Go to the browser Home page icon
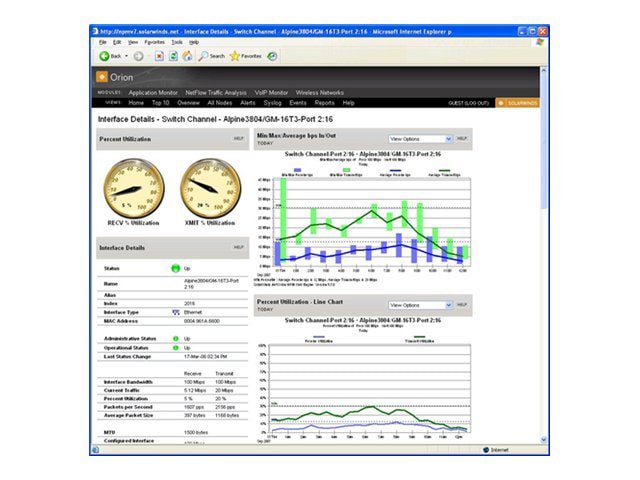This screenshot has width=640, height=480. 187,56
